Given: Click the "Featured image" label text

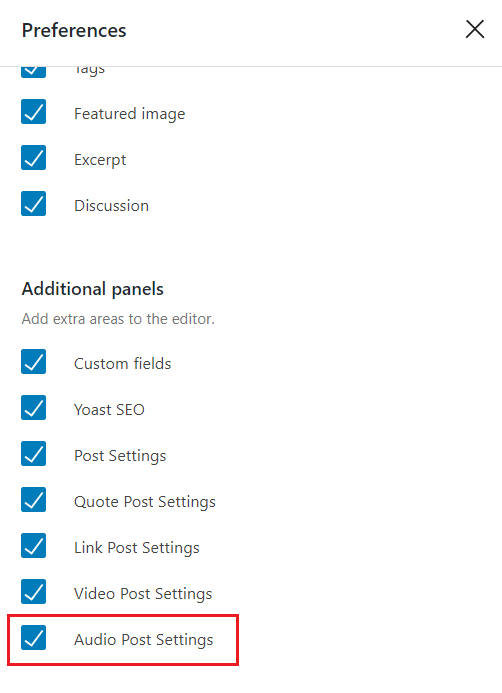Looking at the screenshot, I should [x=129, y=114].
